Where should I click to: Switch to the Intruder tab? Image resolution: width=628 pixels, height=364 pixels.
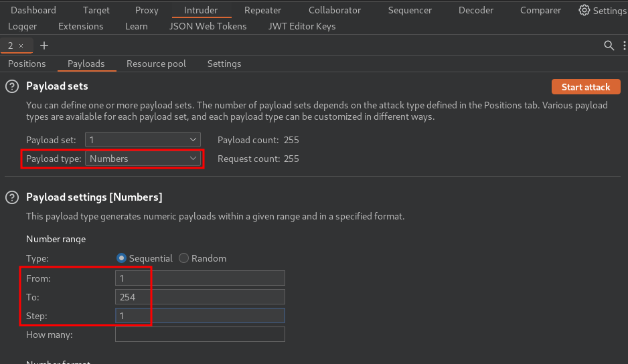(201, 10)
